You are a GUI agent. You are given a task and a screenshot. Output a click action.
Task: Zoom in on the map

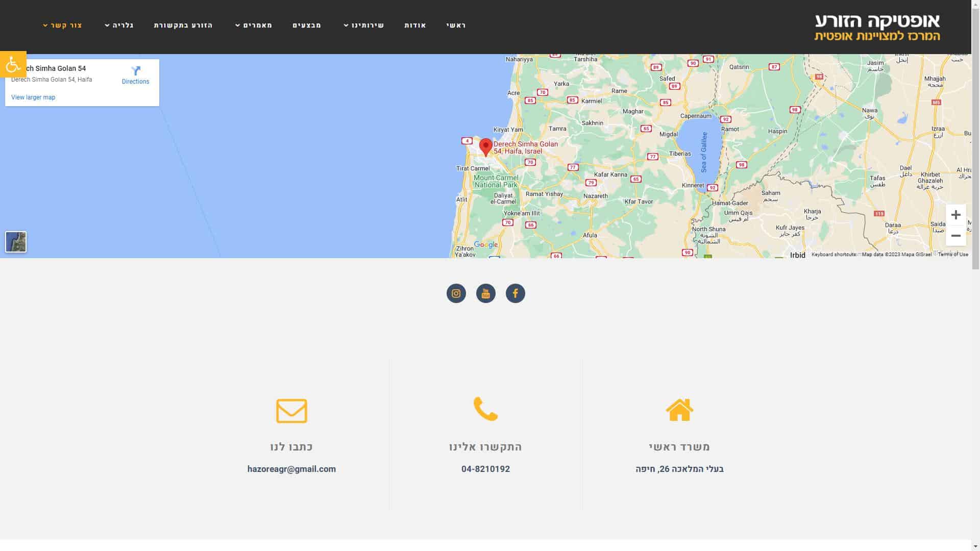pyautogui.click(x=955, y=215)
